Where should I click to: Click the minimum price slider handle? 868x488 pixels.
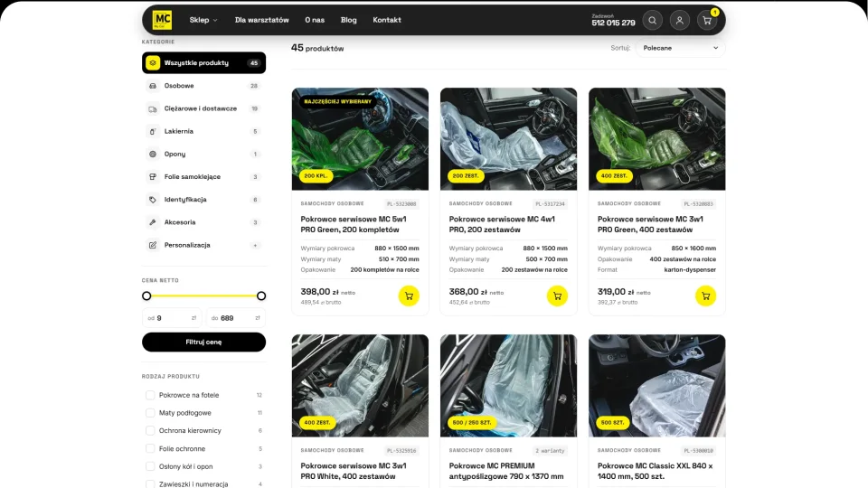click(146, 296)
